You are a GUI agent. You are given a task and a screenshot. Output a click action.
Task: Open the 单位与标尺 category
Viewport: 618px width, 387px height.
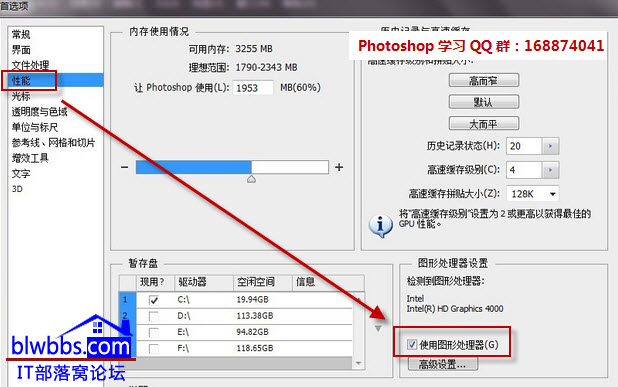(35, 127)
